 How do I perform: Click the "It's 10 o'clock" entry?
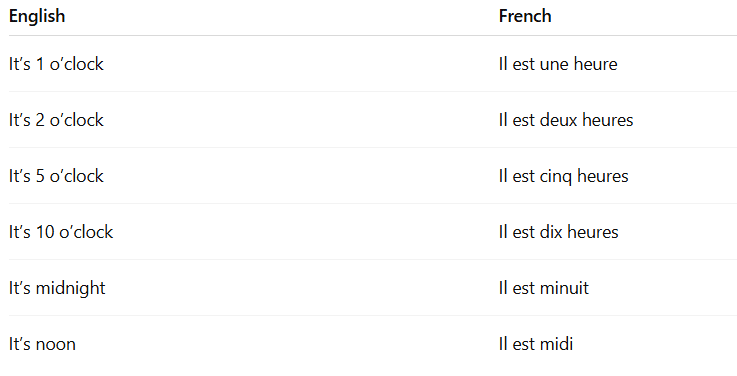point(61,232)
